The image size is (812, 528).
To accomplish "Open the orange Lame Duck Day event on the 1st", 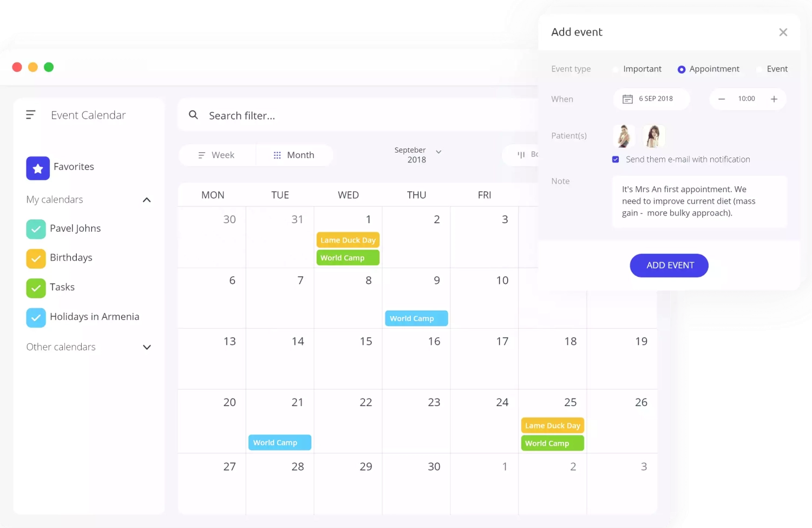I will pos(348,240).
